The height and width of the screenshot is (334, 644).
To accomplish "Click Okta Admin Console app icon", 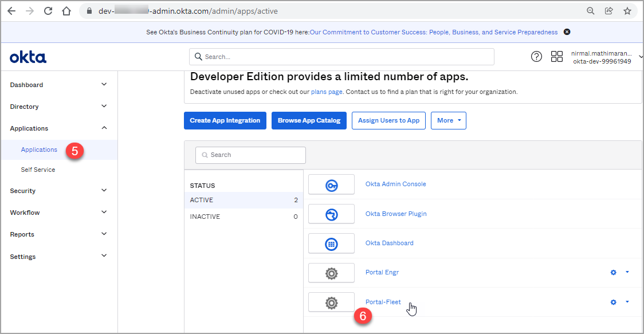I will coord(331,184).
